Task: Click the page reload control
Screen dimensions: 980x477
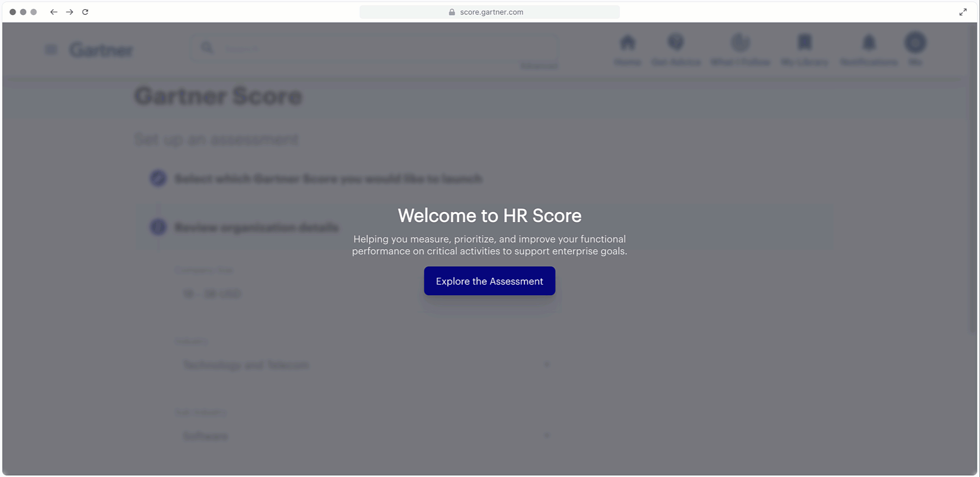Action: tap(85, 12)
